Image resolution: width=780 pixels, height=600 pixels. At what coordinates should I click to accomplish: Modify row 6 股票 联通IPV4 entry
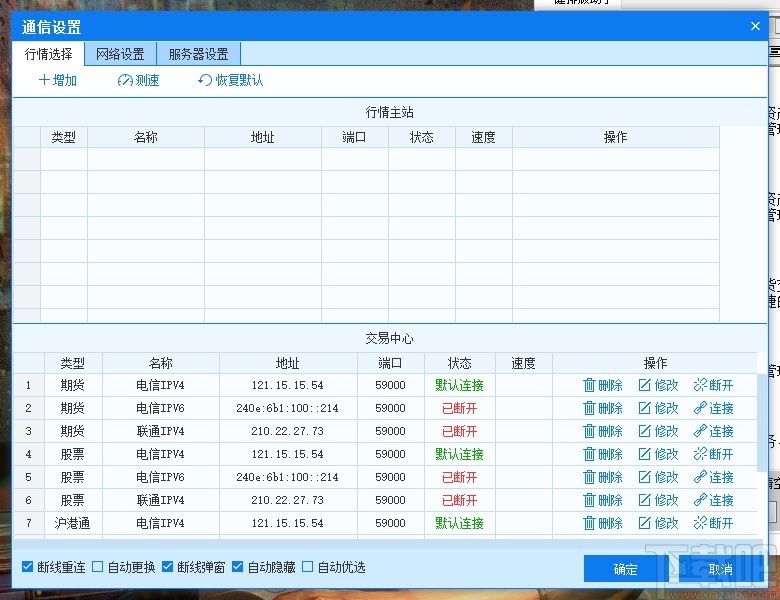[x=658, y=500]
